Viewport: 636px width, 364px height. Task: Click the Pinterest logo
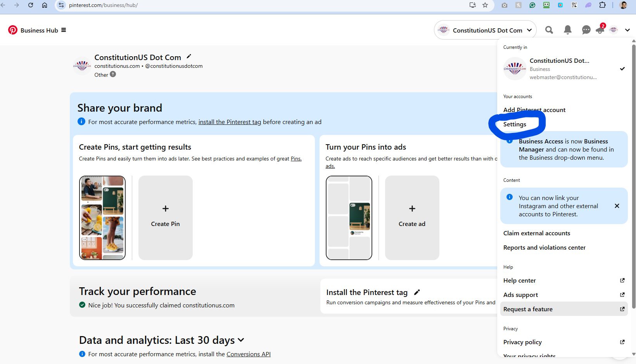13,30
